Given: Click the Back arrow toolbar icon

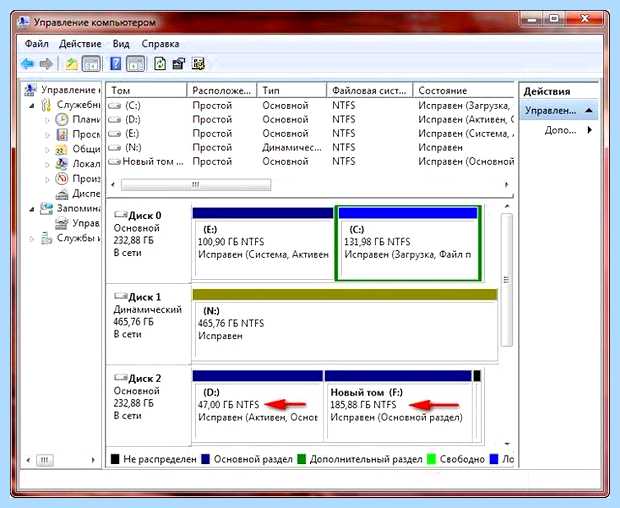Looking at the screenshot, I should pyautogui.click(x=27, y=64).
